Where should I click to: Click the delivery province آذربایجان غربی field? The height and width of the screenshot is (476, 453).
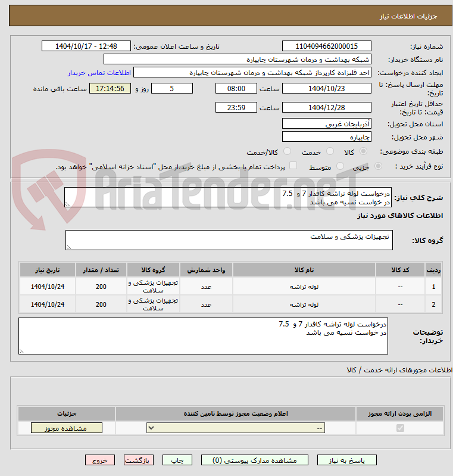(x=326, y=123)
